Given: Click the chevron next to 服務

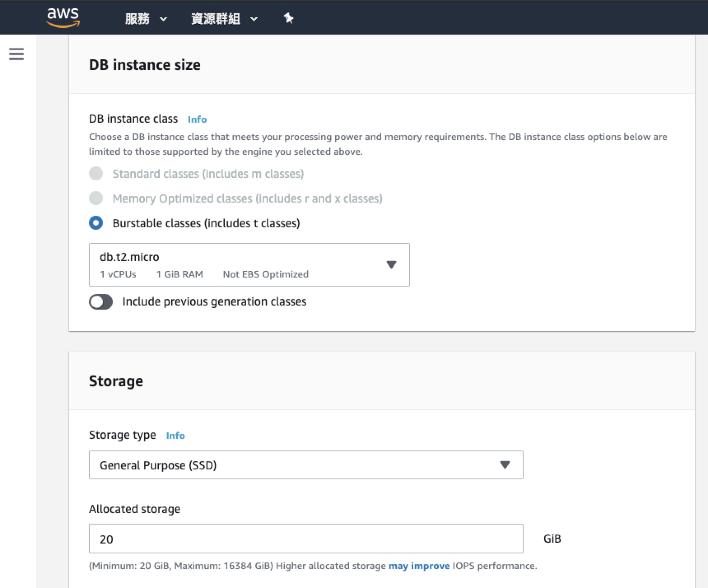Looking at the screenshot, I should pos(163,19).
